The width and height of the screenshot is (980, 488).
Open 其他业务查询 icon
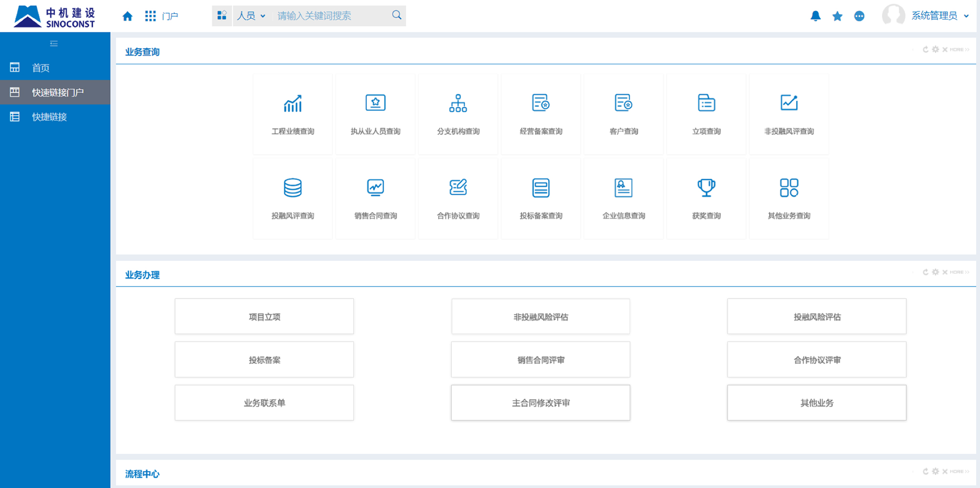pos(789,187)
